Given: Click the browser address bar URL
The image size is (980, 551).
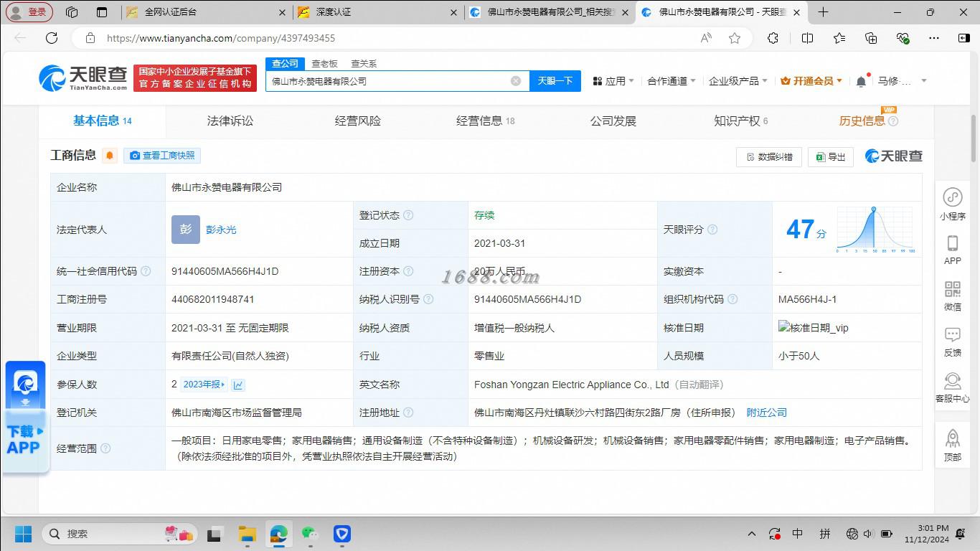Looking at the screenshot, I should 221,38.
